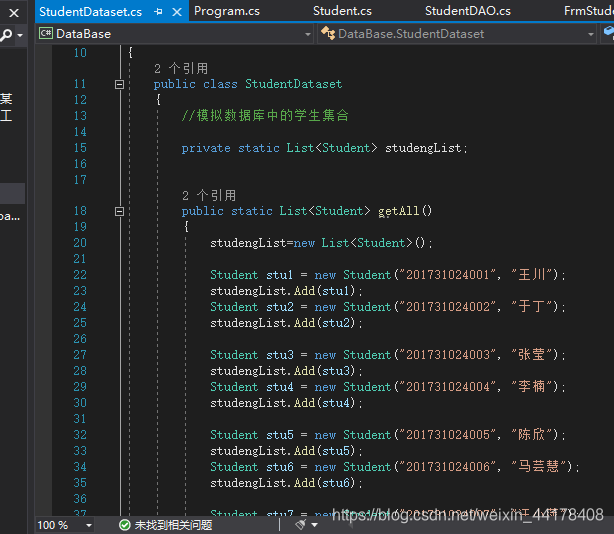Collapse the getAll method outline

tap(119, 211)
